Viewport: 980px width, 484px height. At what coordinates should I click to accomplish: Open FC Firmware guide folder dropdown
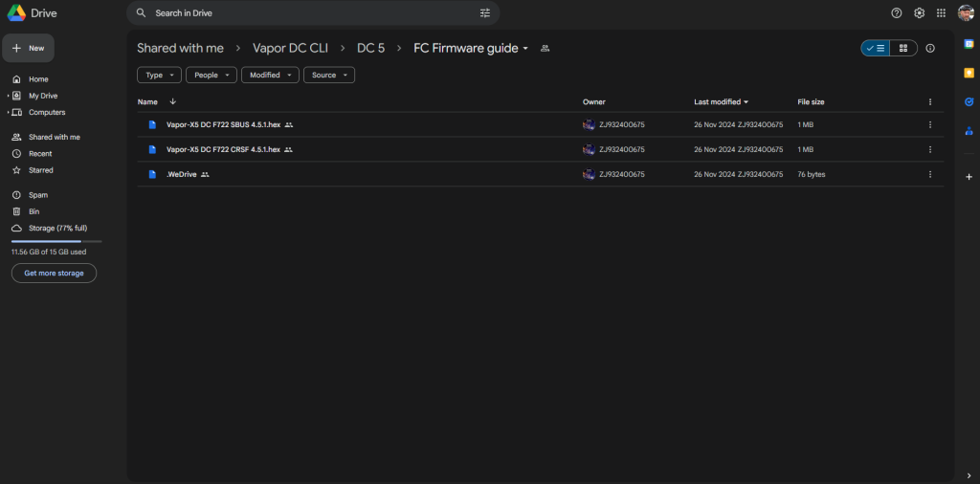point(525,49)
